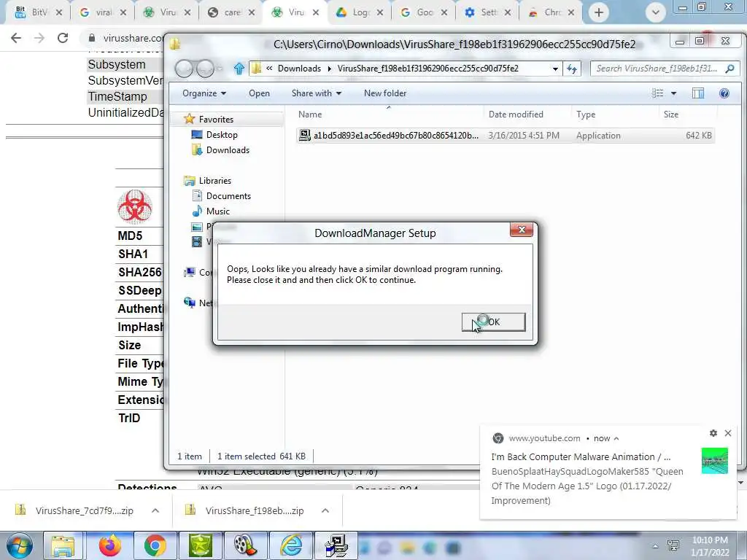Select Music library in navigation pane
Image resolution: width=747 pixels, height=560 pixels.
[217, 211]
